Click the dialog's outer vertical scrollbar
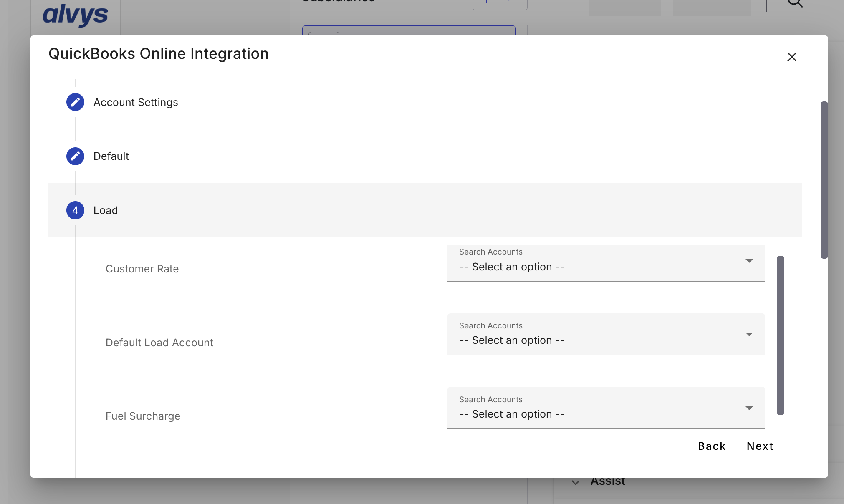The image size is (844, 504). (x=824, y=180)
